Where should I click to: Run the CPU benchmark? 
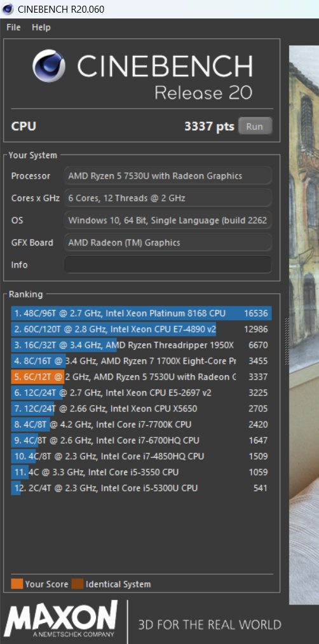pos(255,126)
